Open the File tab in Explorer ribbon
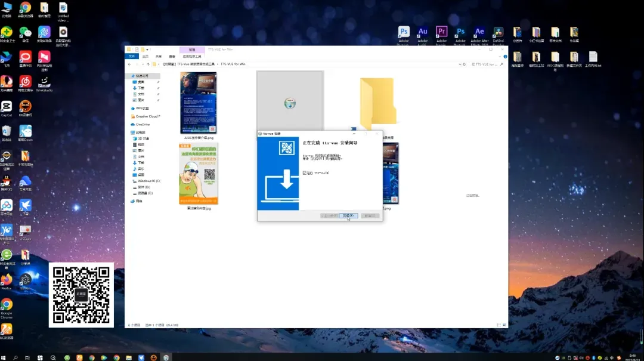The height and width of the screenshot is (361, 644). (x=132, y=56)
